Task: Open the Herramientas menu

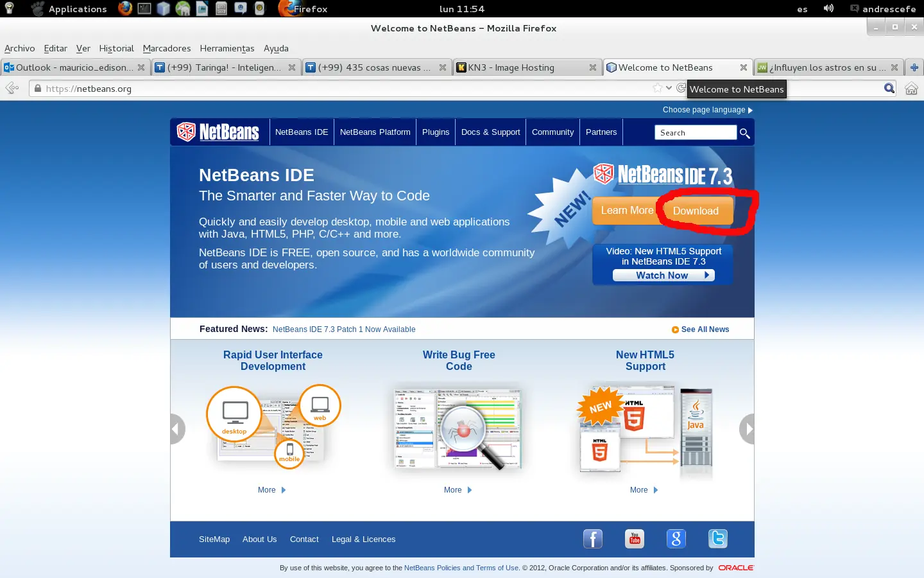Action: (x=227, y=48)
